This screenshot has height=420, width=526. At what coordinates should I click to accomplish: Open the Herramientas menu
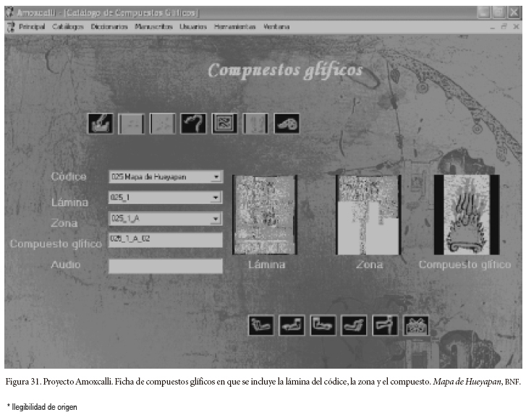click(235, 27)
